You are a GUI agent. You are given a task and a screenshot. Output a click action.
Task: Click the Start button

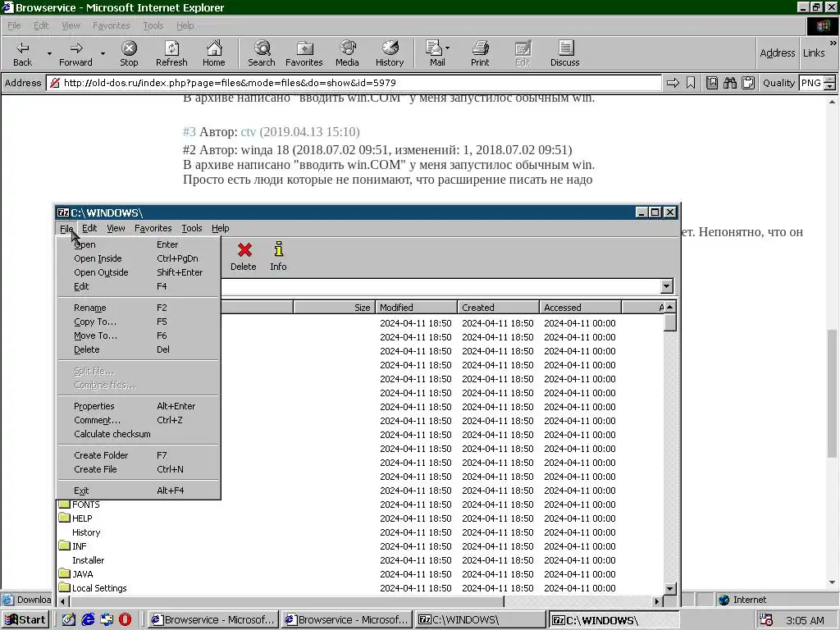(x=25, y=620)
